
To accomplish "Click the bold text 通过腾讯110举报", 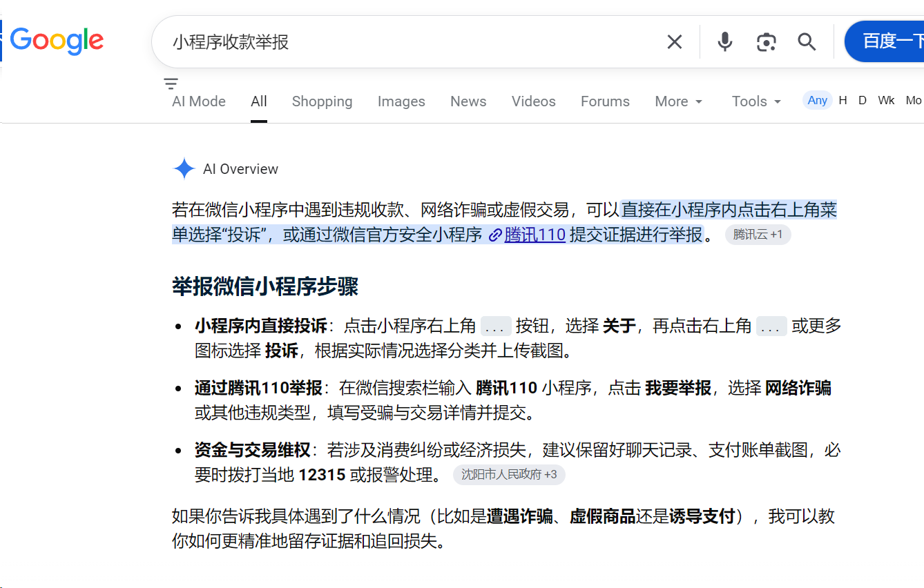I will 258,389.
